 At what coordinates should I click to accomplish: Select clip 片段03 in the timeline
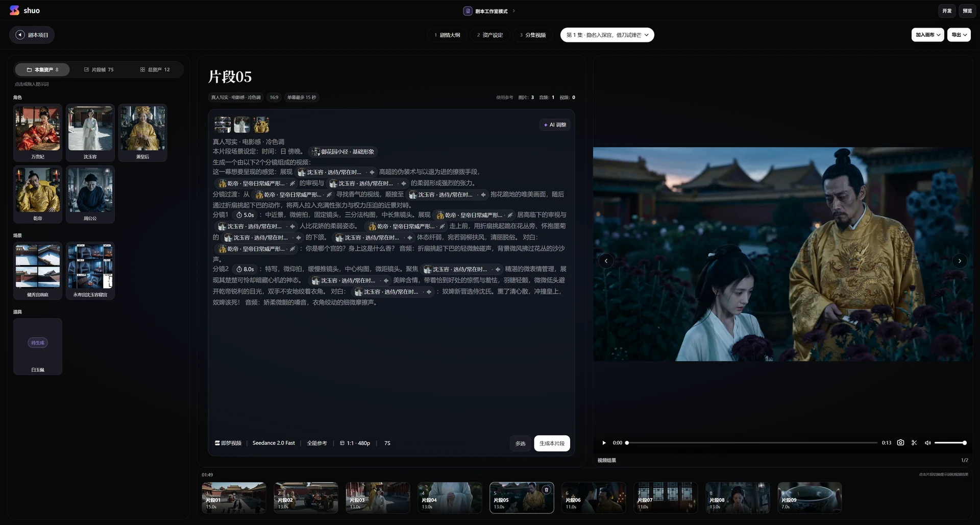click(378, 497)
